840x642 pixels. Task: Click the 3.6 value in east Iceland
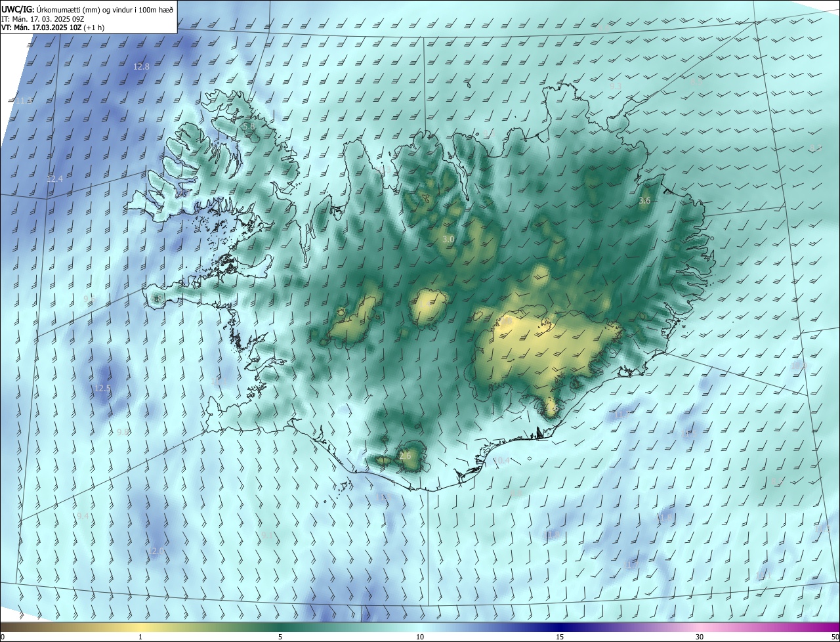click(x=644, y=201)
